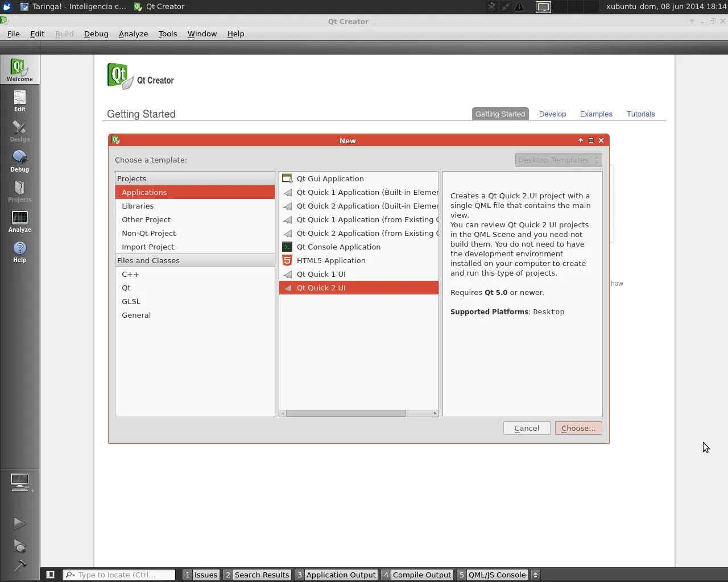This screenshot has width=728, height=582.
Task: Open Edit mode in sidebar
Action: coord(19,101)
